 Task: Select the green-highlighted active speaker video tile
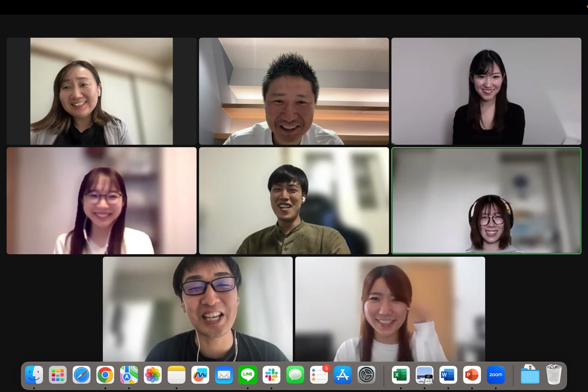coord(486,201)
